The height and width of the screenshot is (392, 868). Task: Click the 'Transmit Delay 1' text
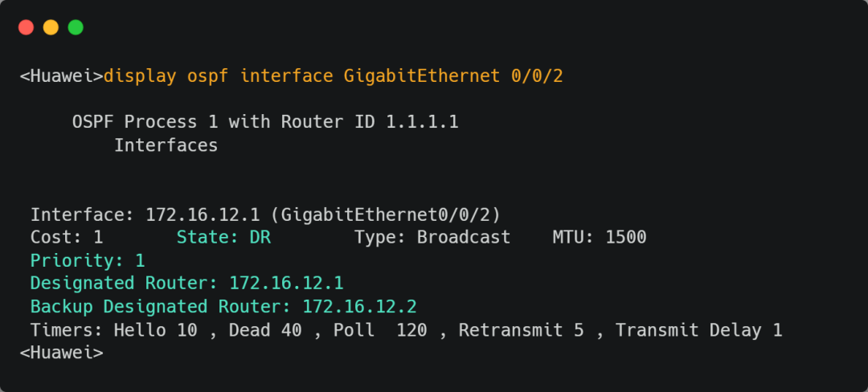pyautogui.click(x=698, y=330)
